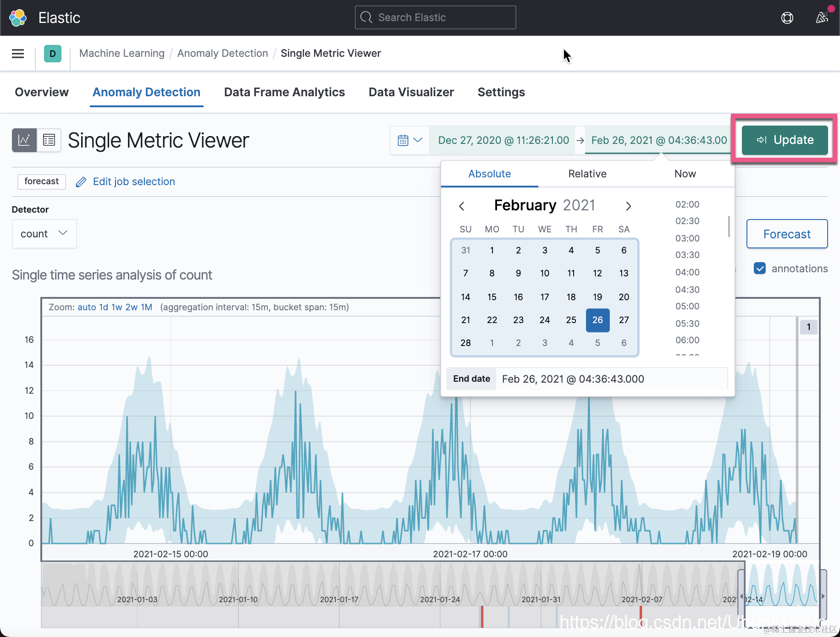Click the search magnifier icon
This screenshot has height=637, width=840.
[x=366, y=17]
